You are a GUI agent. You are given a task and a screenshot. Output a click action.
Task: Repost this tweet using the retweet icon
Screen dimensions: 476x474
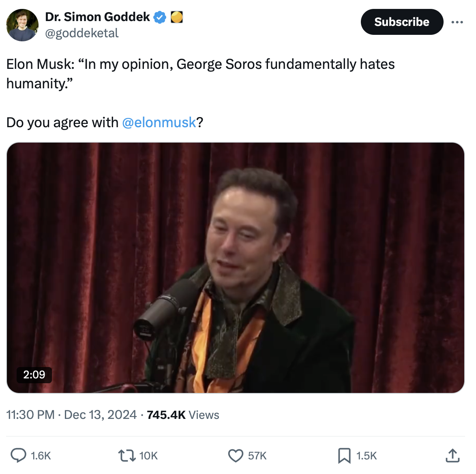[127, 455]
